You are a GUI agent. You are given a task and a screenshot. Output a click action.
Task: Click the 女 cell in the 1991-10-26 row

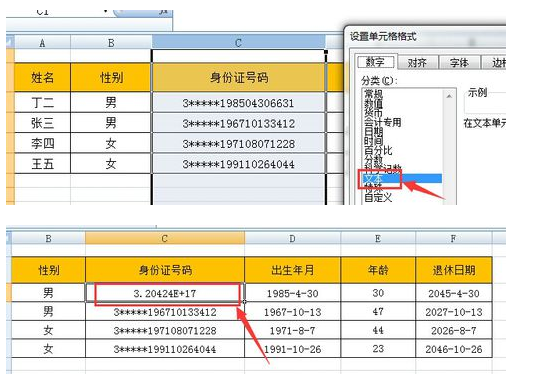(x=48, y=348)
